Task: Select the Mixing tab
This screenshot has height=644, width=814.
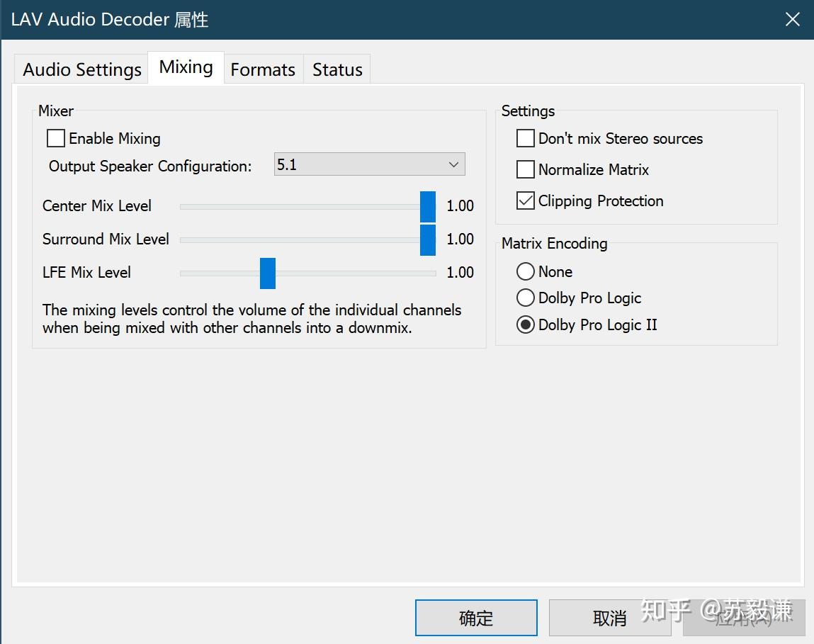Action: (186, 67)
